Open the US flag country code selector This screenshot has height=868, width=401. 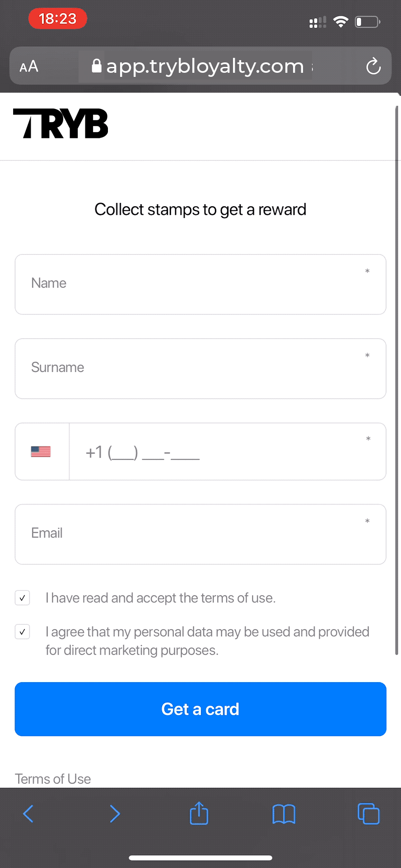point(41,452)
